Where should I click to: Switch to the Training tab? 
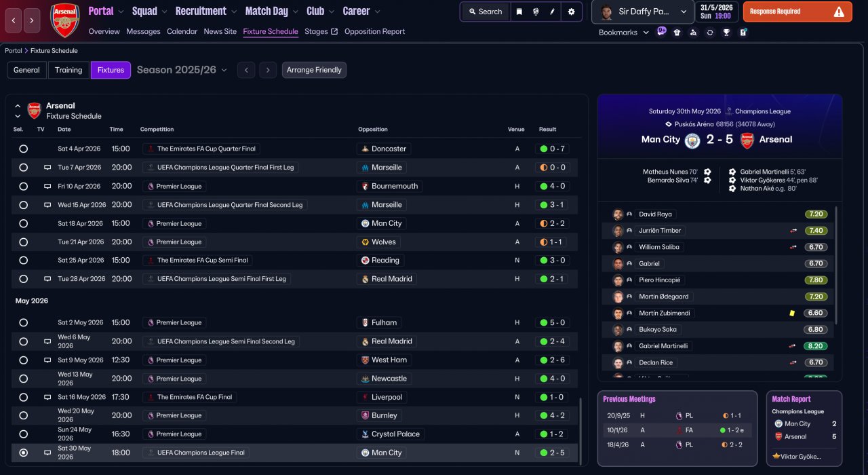click(68, 70)
